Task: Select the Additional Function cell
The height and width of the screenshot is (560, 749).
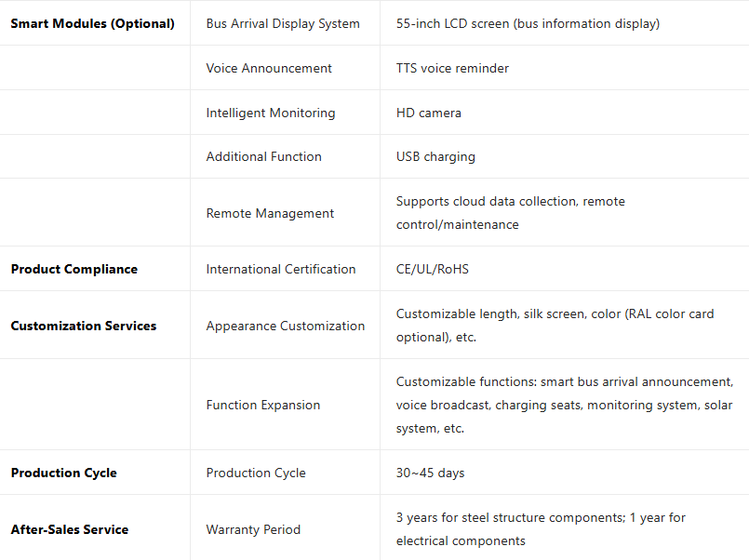Action: tap(264, 156)
